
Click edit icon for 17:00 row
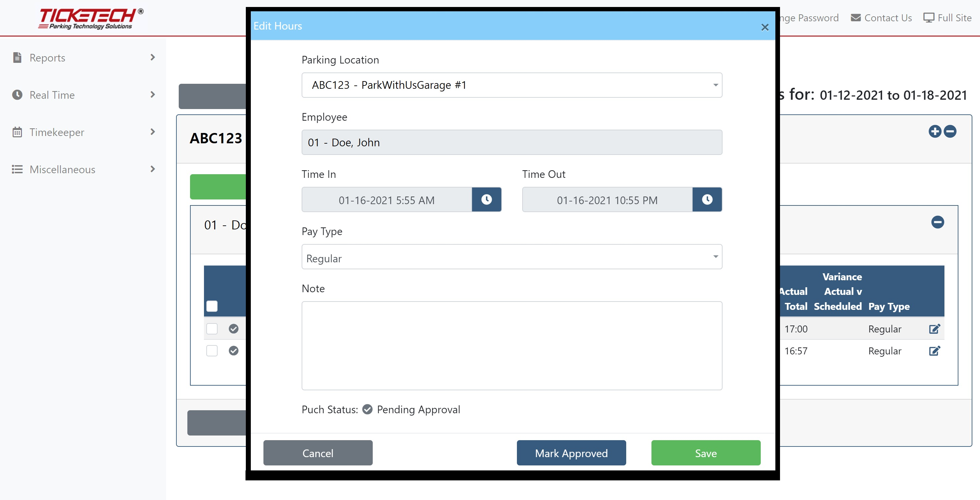coord(934,329)
